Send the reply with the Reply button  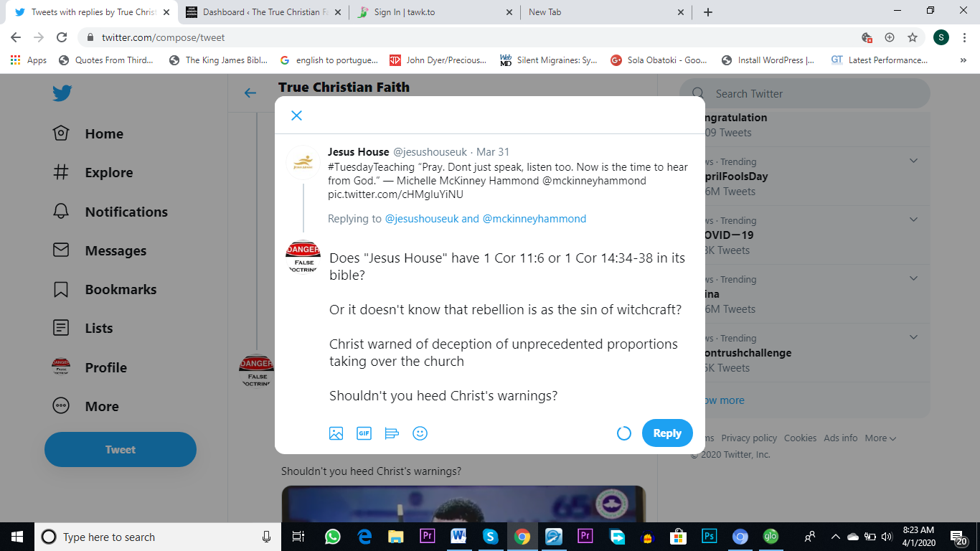(x=667, y=433)
